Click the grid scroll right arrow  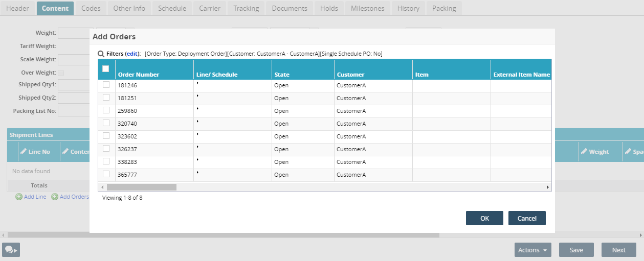548,187
